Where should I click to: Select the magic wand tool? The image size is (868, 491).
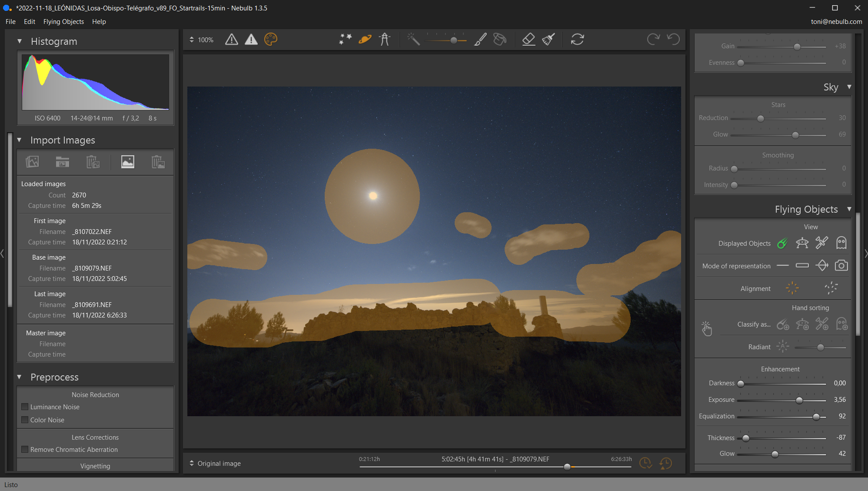[413, 40]
